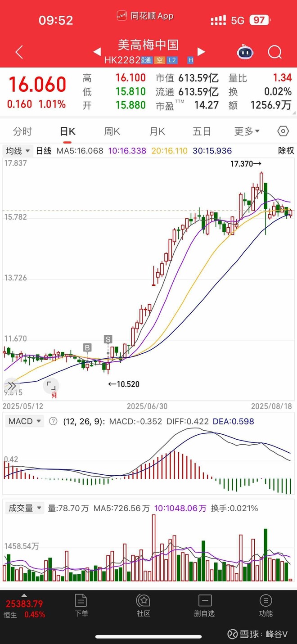The height and width of the screenshot is (644, 297).
Task: Tap the 市盈 14.27 value
Action: (x=206, y=105)
